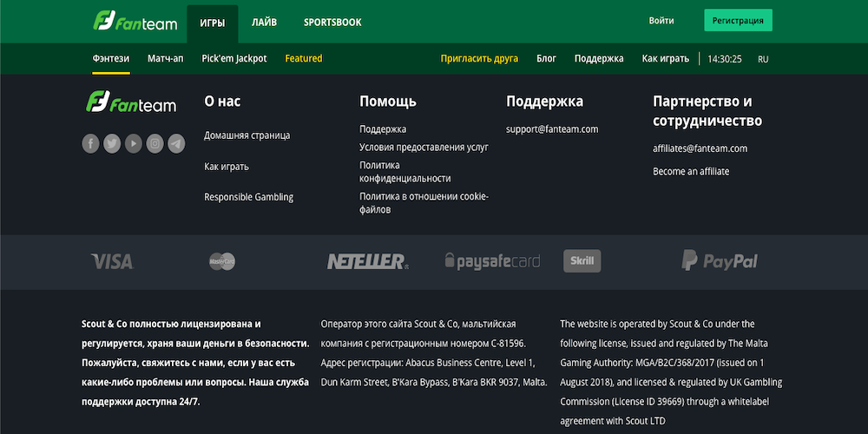Select Pick'em Jackpot in the submenu
This screenshot has width=868, height=434.
tap(233, 59)
